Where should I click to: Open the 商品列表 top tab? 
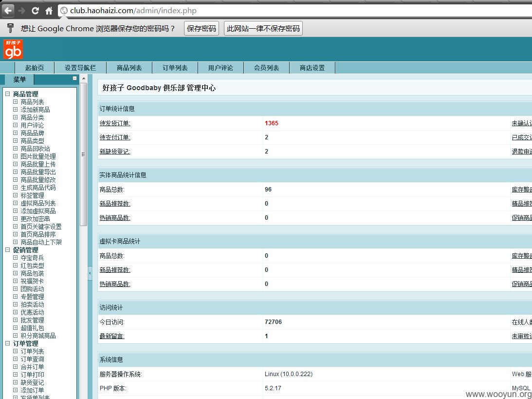(x=129, y=68)
